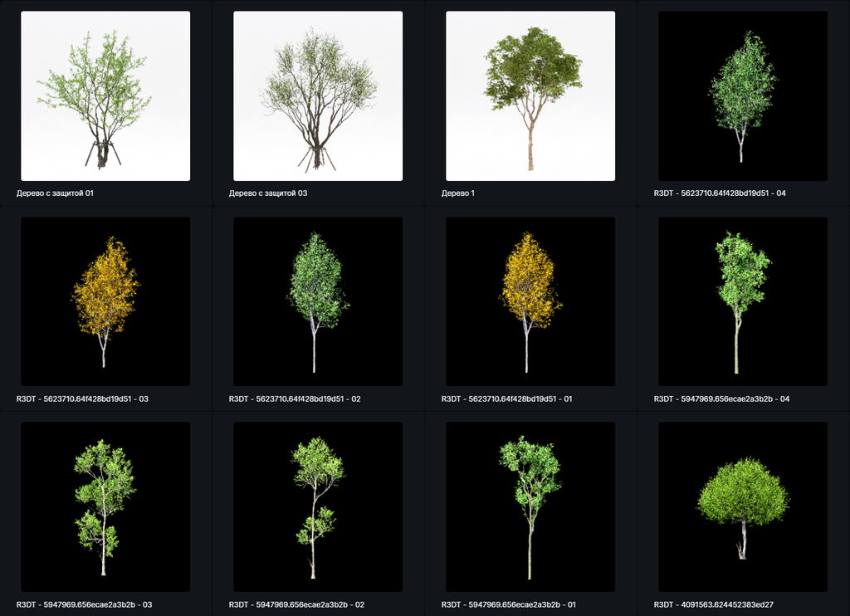This screenshot has height=616, width=850.
Task: Pick thumbnail of R3DT - 5623710.64f428bd19d51 - 04
Action: [x=743, y=96]
